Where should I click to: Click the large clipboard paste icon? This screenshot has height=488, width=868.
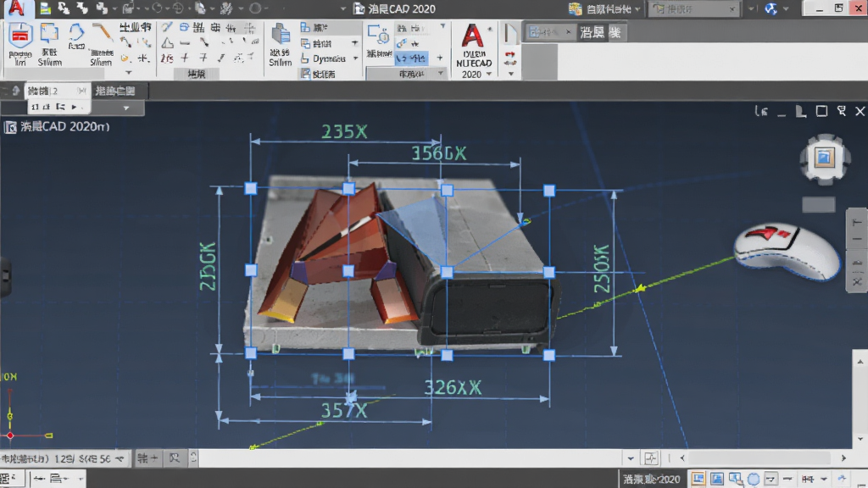[x=281, y=34]
